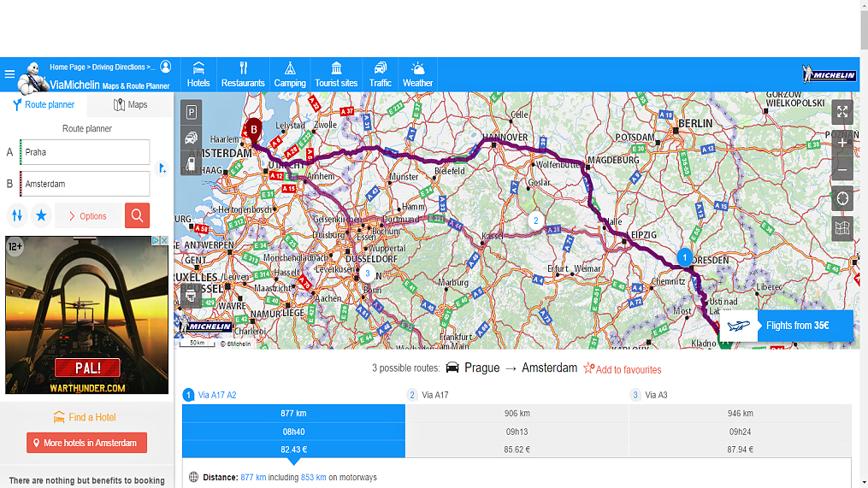This screenshot has height=488, width=868.
Task: Change map layer type
Action: click(842, 228)
